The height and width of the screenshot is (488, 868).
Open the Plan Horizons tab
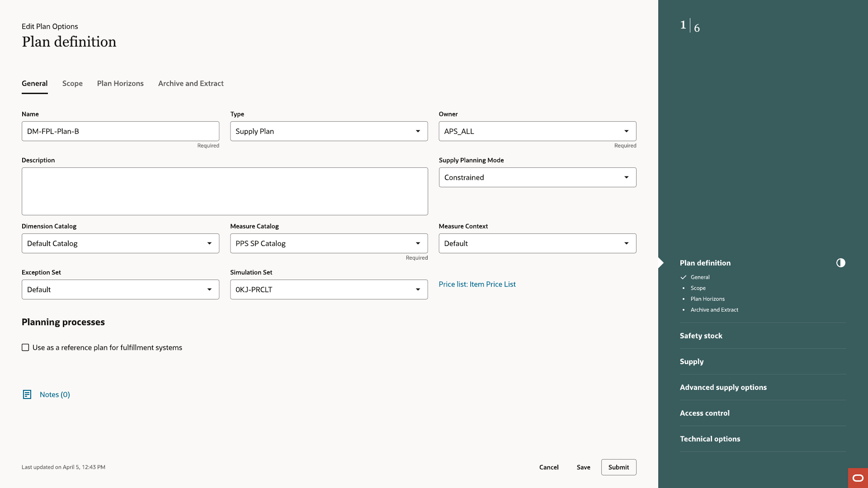(x=120, y=83)
